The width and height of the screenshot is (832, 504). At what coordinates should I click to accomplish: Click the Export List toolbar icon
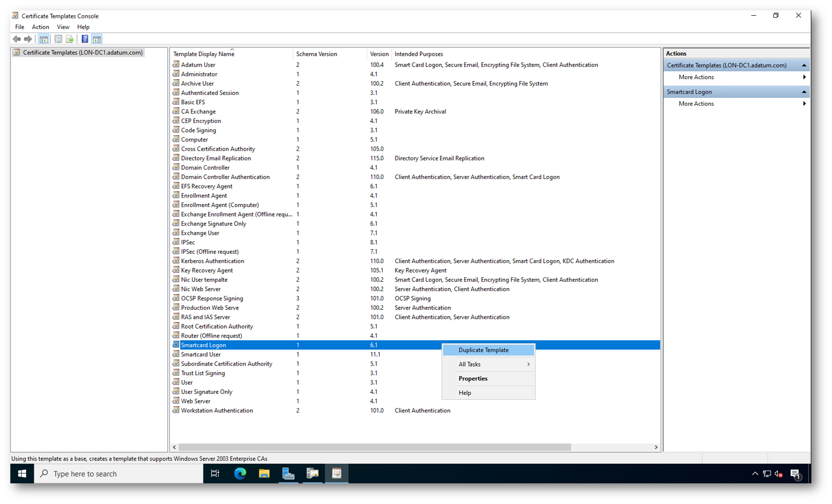pos(70,39)
